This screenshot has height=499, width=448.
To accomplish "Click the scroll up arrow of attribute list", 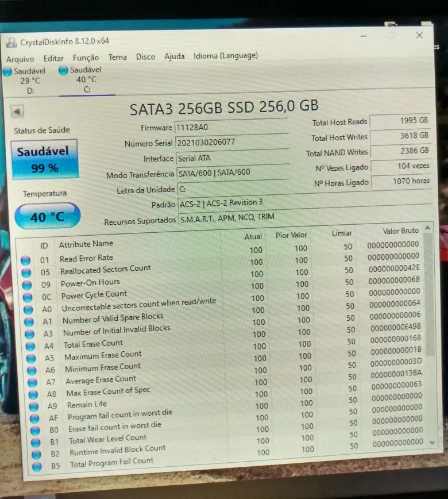I will tap(428, 228).
